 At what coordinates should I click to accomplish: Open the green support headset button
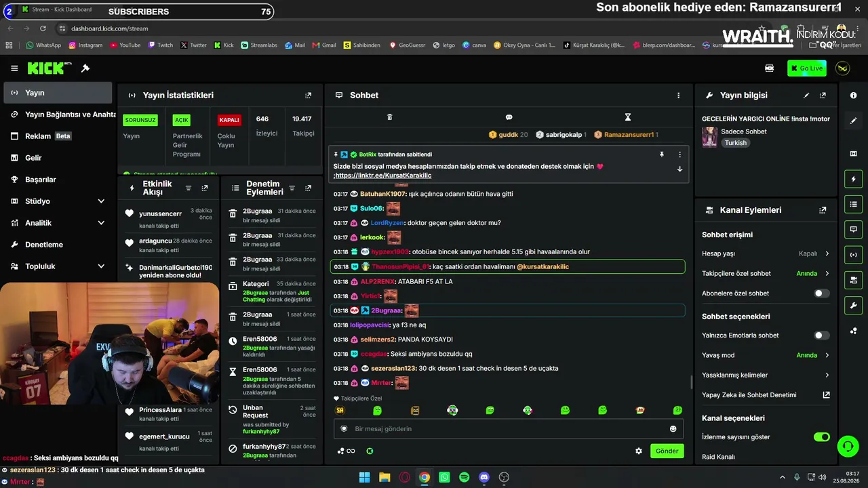pos(848,447)
